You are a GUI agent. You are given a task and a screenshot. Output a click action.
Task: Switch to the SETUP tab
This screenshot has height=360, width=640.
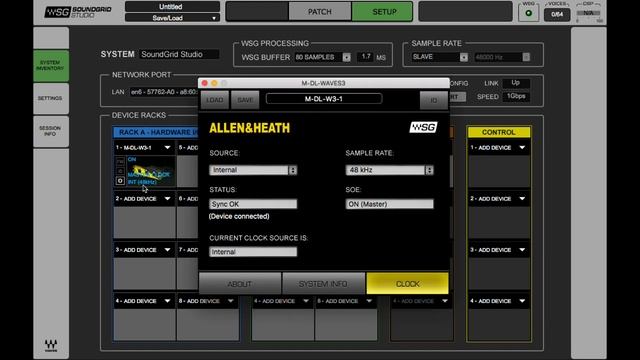[382, 12]
